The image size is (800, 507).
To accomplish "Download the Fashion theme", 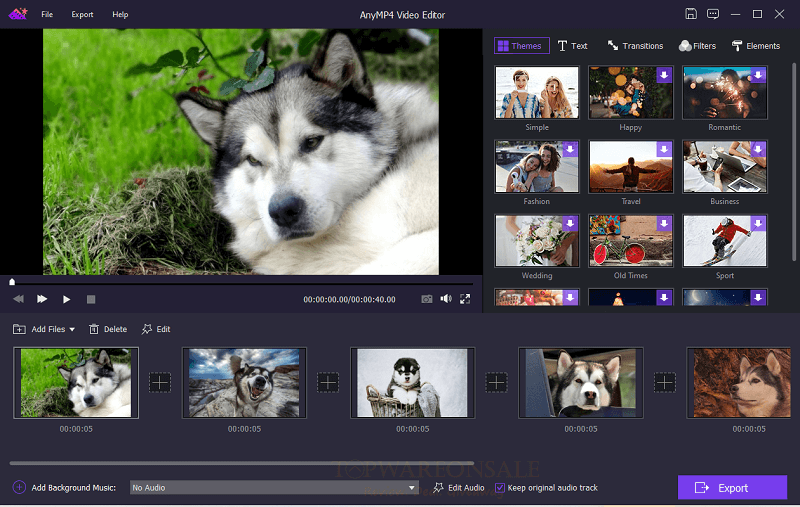I will click(x=570, y=149).
